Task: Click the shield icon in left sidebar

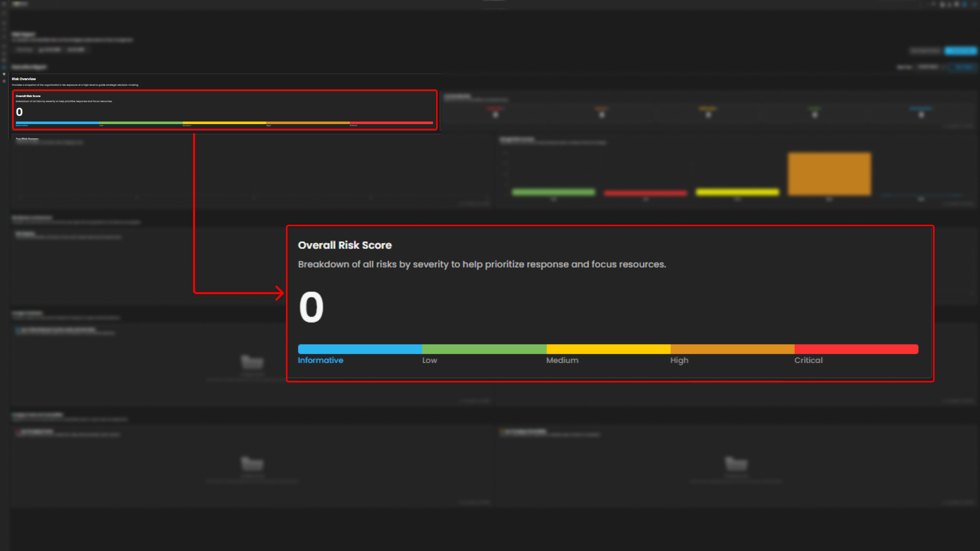Action: pos(4,74)
